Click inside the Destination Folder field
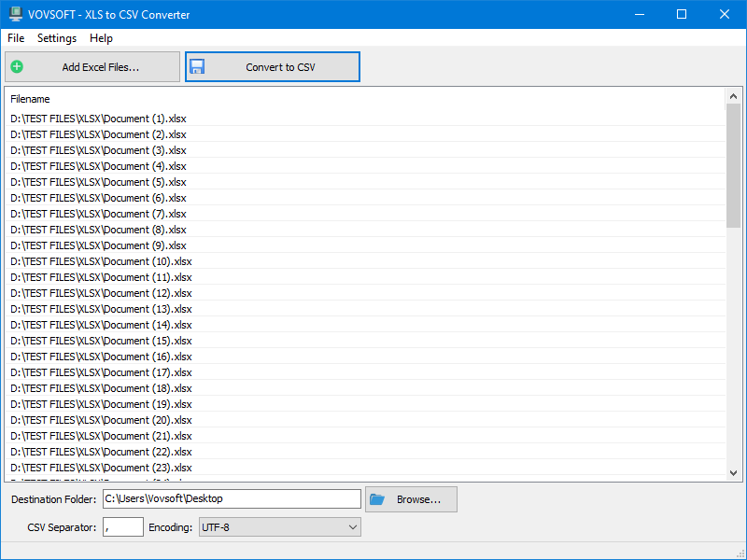Image resolution: width=747 pixels, height=560 pixels. pyautogui.click(x=233, y=498)
